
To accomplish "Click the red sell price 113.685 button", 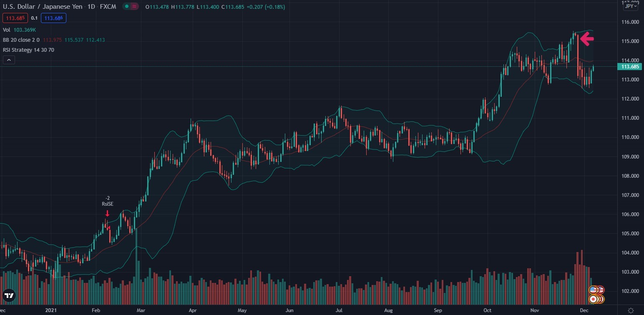I will 15,18.
